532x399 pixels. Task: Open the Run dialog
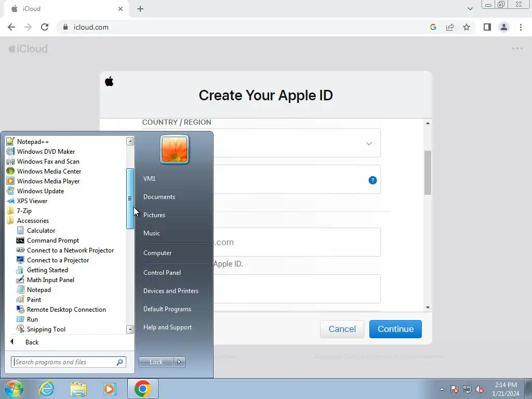(32, 319)
